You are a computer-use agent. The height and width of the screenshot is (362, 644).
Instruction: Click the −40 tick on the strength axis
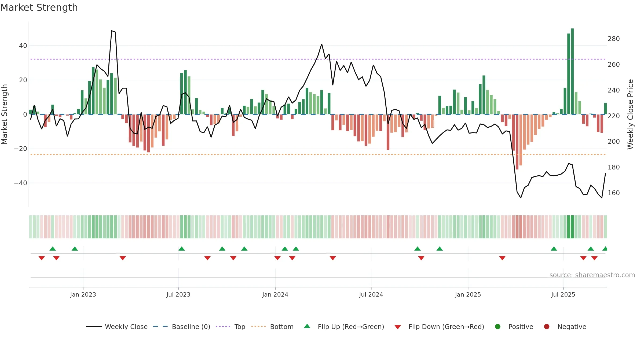[x=21, y=183]
